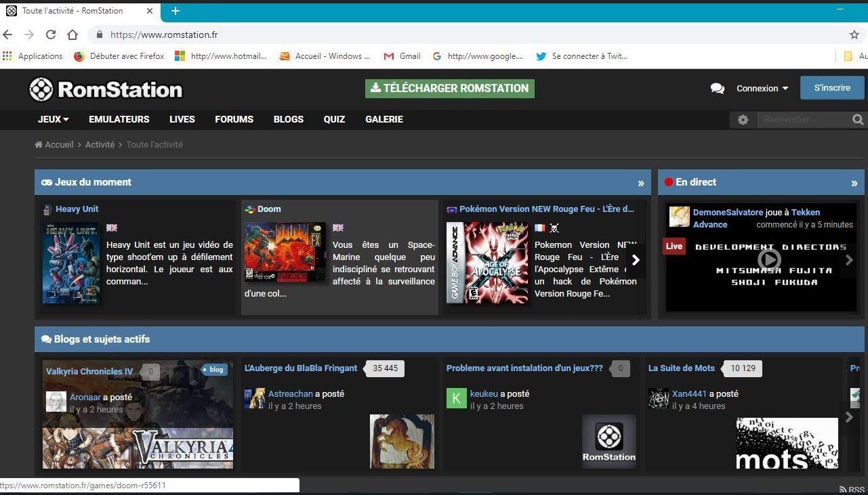
Task: Click the site padlock icon
Action: coord(100,35)
